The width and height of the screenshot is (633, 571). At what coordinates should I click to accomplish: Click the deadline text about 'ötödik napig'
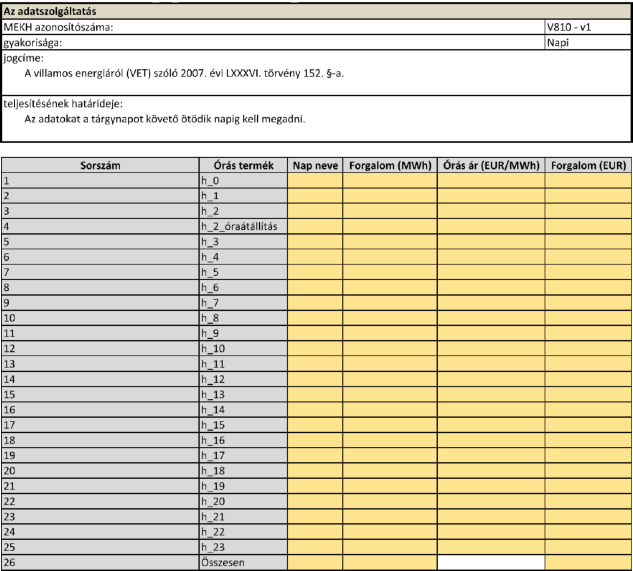(165, 119)
